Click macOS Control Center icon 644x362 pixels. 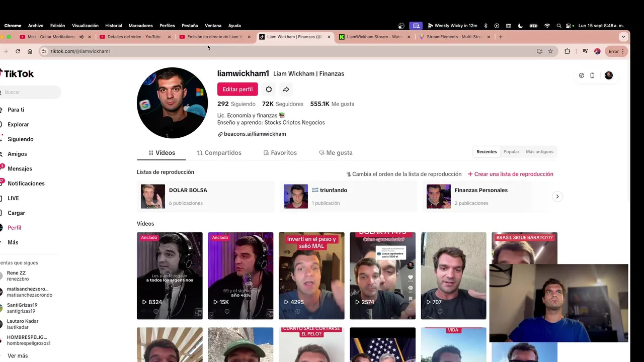570,26
